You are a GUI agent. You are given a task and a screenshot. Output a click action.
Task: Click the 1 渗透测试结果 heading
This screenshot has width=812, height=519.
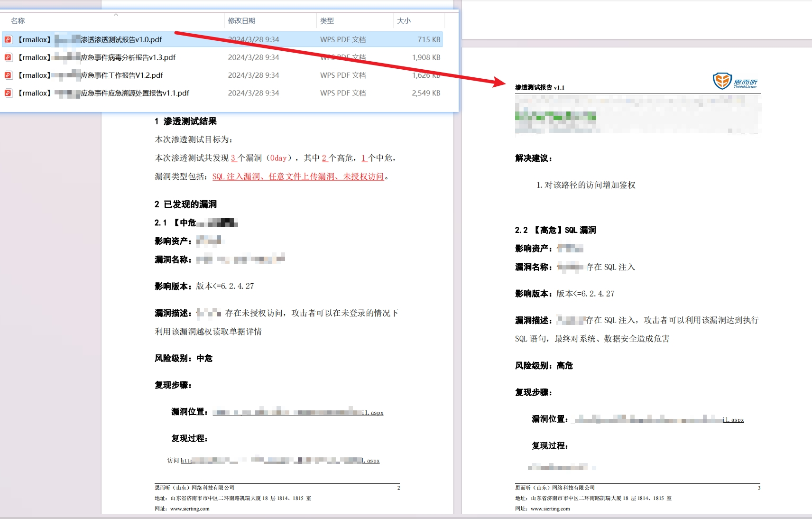point(185,121)
